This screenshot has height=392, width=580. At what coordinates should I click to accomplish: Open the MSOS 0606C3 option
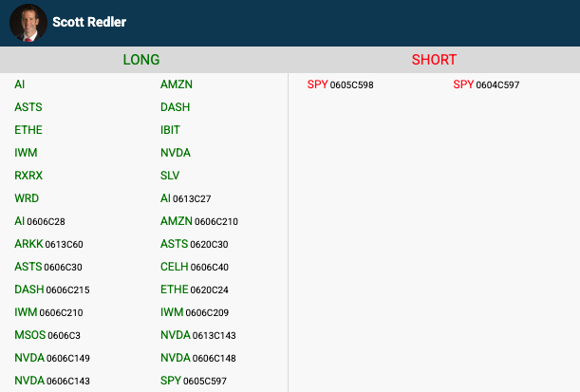coord(47,335)
